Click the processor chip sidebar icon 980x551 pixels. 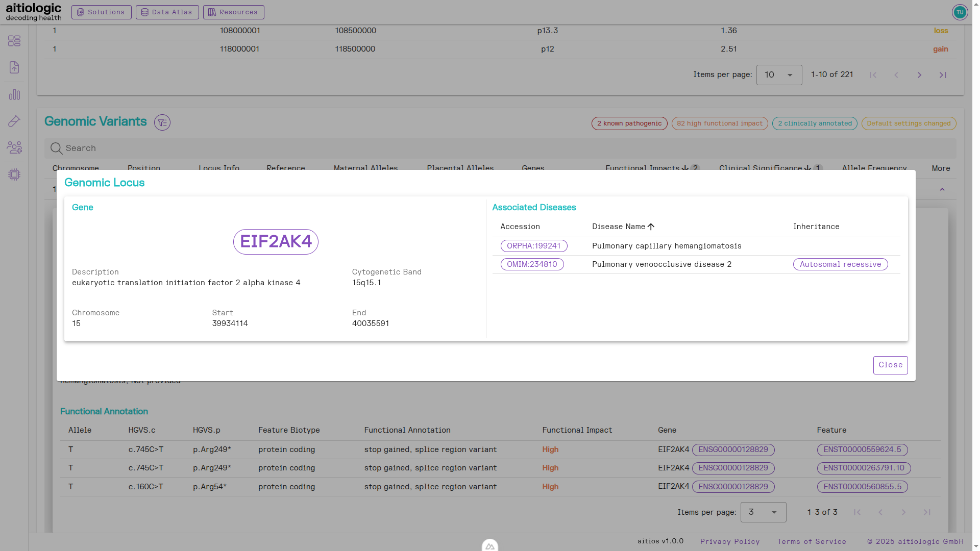[x=14, y=174]
